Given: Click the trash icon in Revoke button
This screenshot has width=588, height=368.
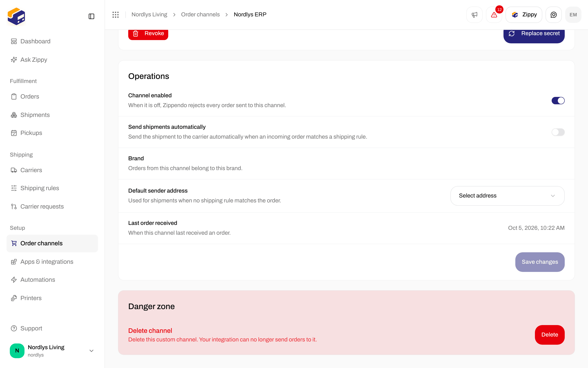Looking at the screenshot, I should [x=136, y=33].
